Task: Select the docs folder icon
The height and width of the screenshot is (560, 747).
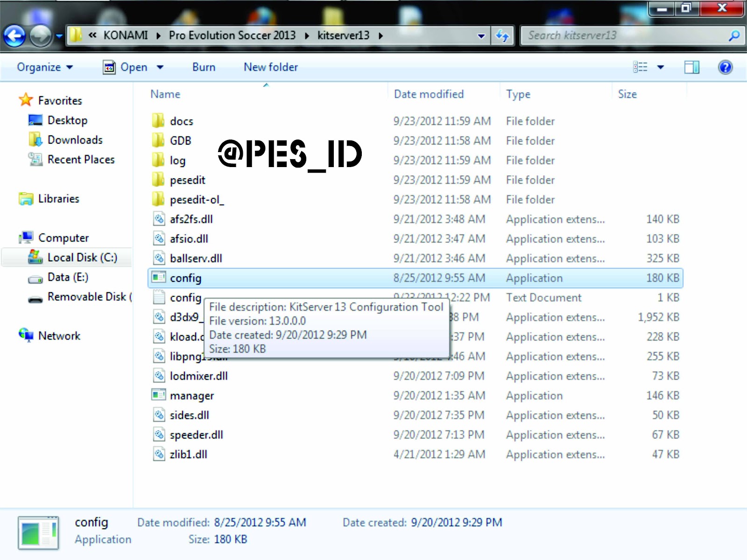Action: click(158, 121)
